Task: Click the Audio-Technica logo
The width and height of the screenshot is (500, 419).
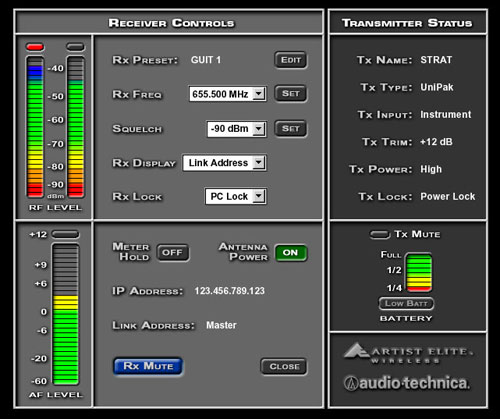Action: (x=407, y=383)
